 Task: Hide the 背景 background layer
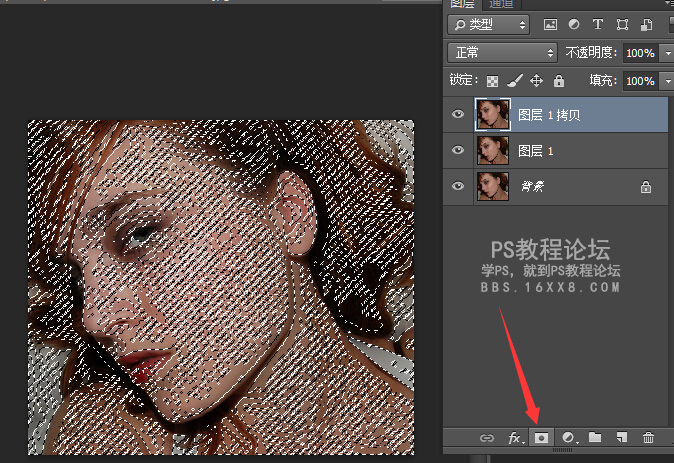[x=458, y=186]
